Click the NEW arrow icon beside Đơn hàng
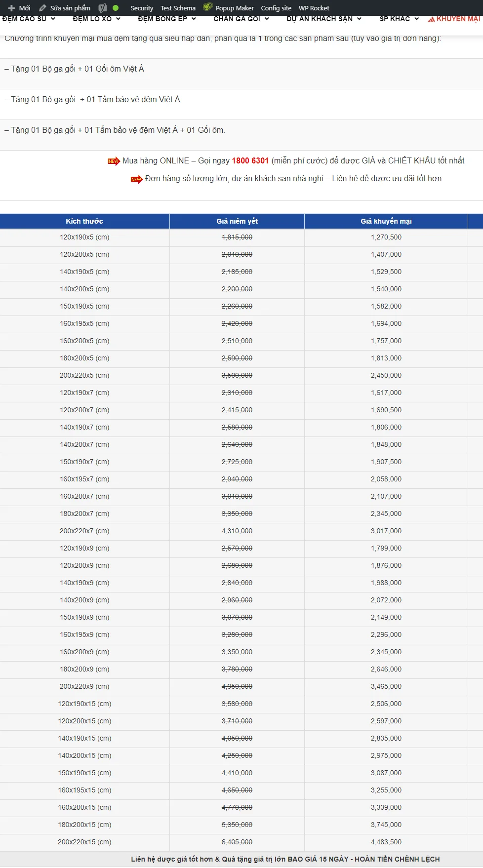This screenshot has height=868, width=483. (137, 179)
